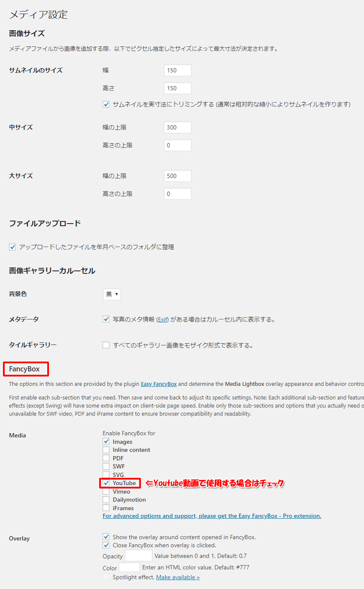364x589 pixels.
Task: Enable FancyBox for Dailymotion videos
Action: point(106,500)
